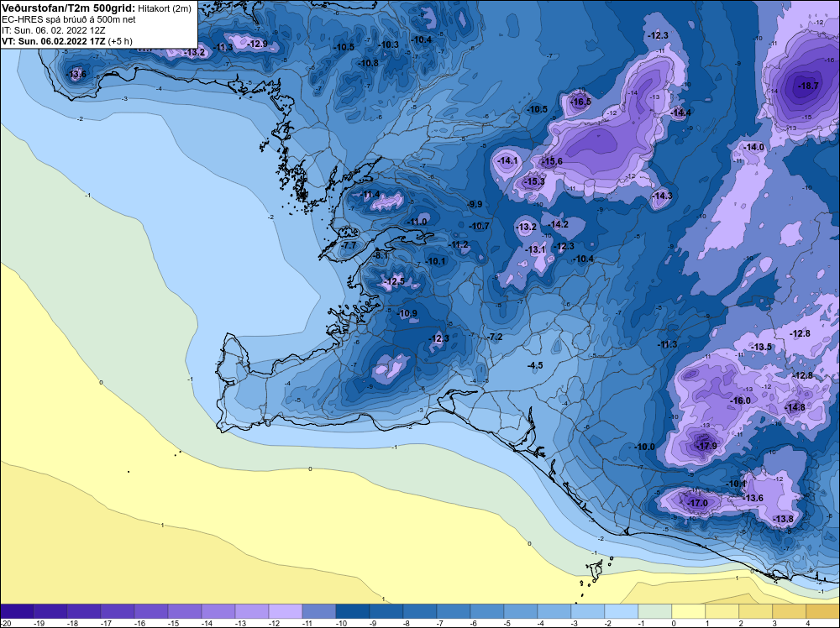This screenshot has height=628, width=840.
Task: Click the -14.1 temperature label
Action: coord(507,160)
